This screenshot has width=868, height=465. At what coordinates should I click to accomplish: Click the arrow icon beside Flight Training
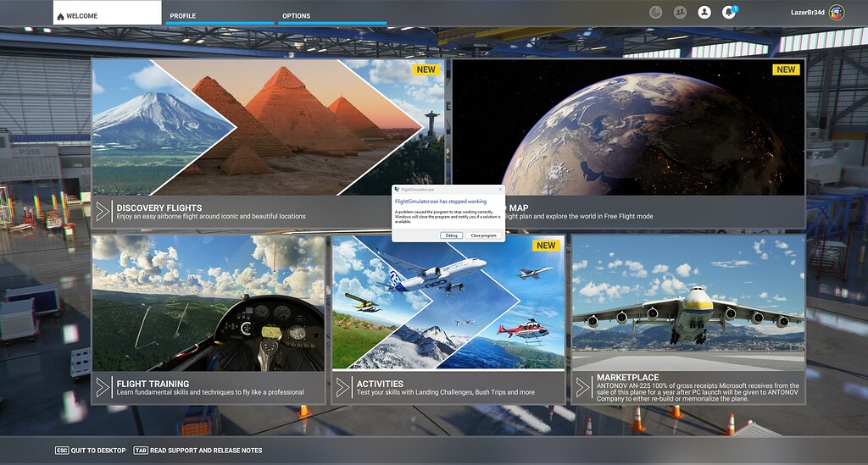coord(103,388)
